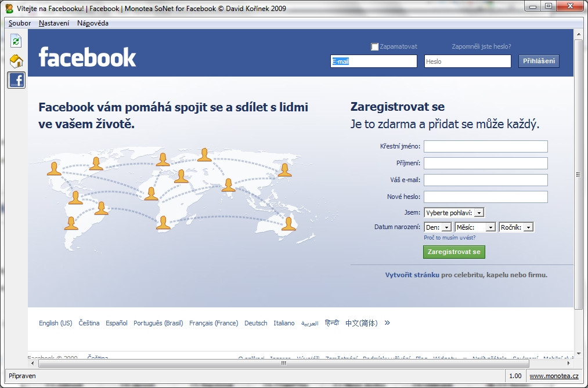
Task: Open the Zapomněli jste heslo? link
Action: (x=482, y=47)
